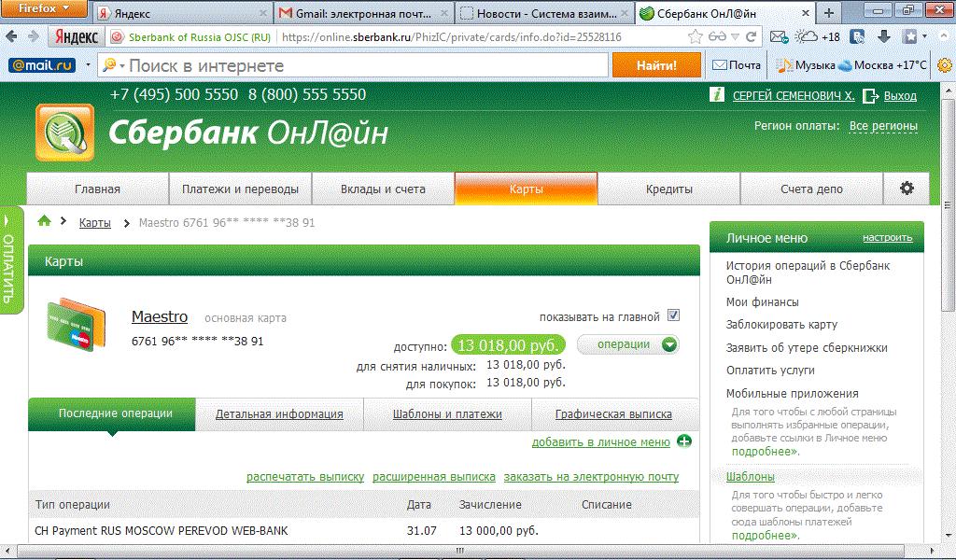Click the green info icon beside user name
This screenshot has width=956, height=560.
coord(716,95)
